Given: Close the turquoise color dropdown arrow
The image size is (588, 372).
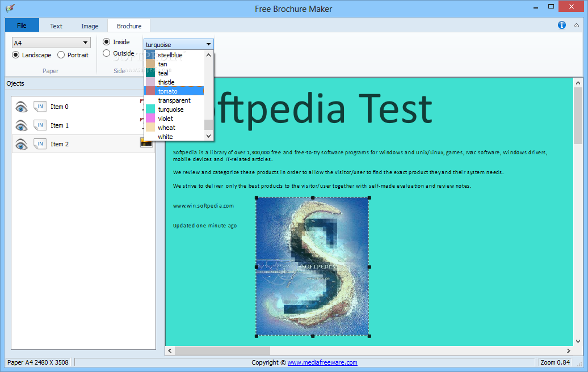Looking at the screenshot, I should 208,45.
